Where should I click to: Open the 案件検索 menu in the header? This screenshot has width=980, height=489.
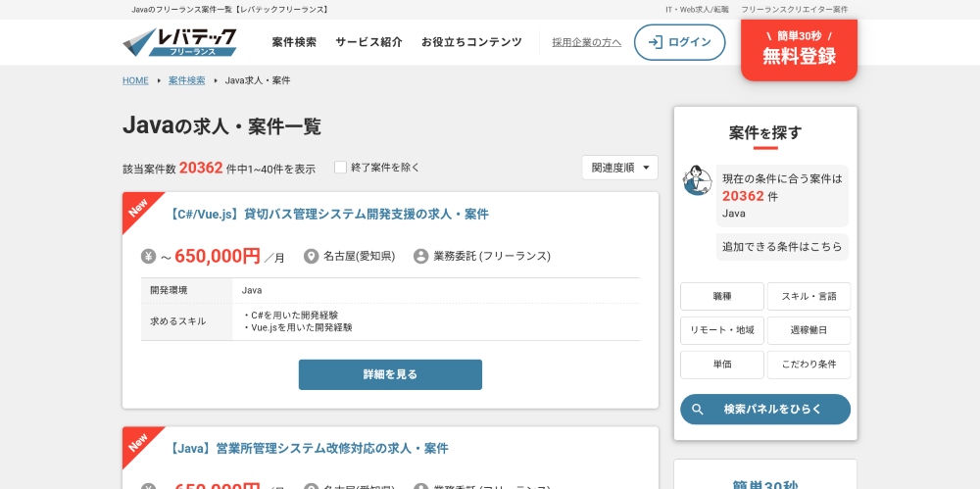tap(294, 42)
